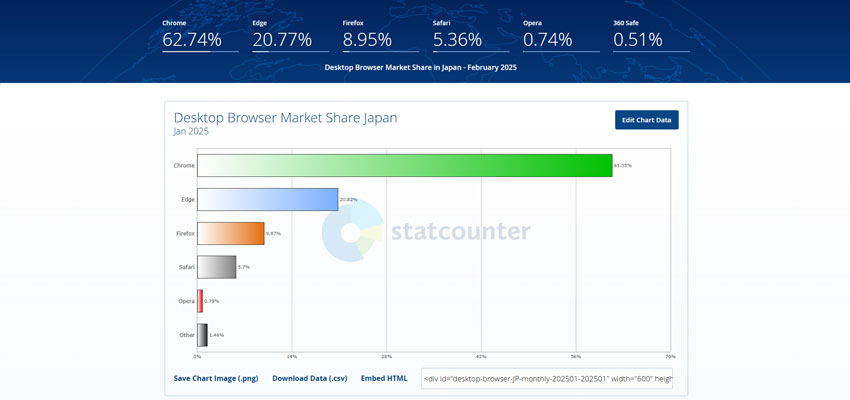Click the Chrome axis label in chart
The height and width of the screenshot is (400, 850).
coord(184,165)
